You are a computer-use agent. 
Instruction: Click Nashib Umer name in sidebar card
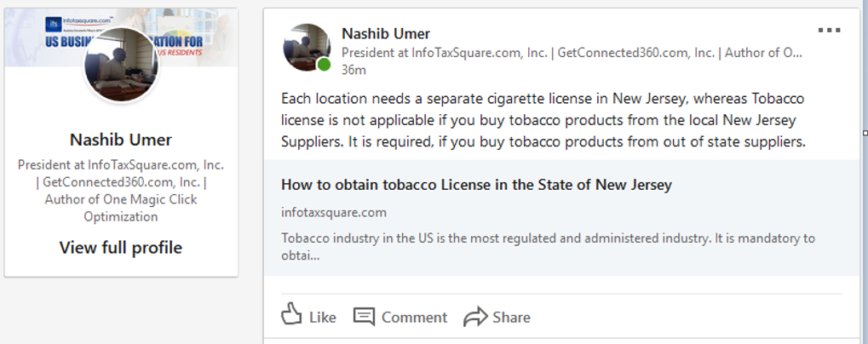(x=121, y=140)
